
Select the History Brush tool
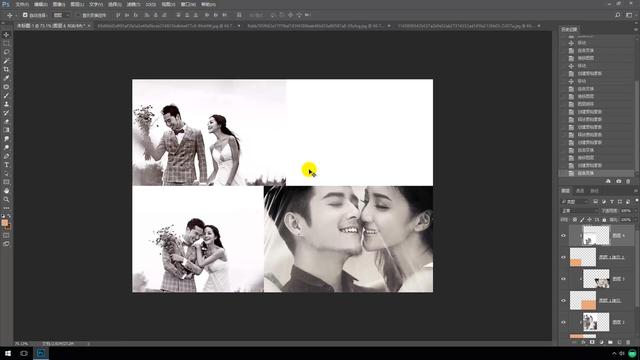pos(6,113)
